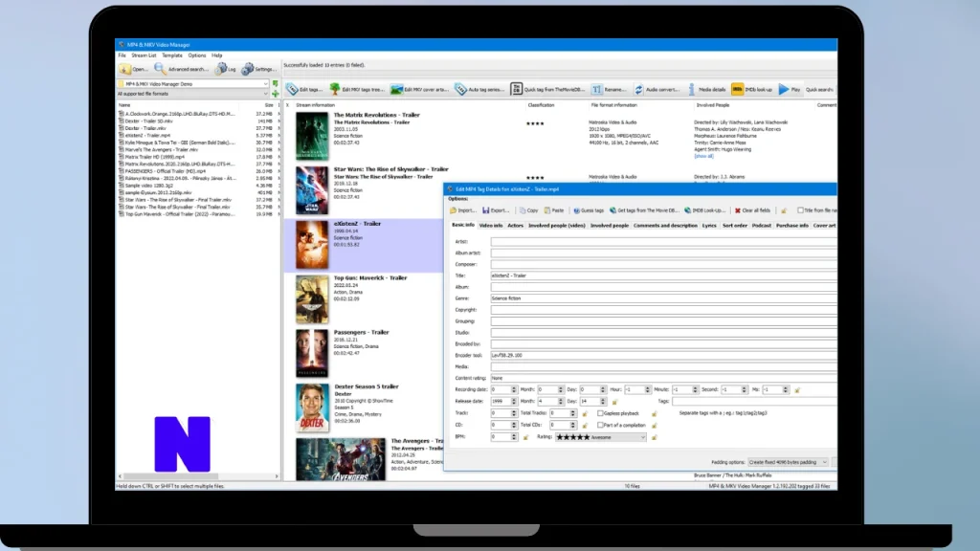Open the Template menu
The width and height of the screenshot is (980, 551).
[172, 55]
